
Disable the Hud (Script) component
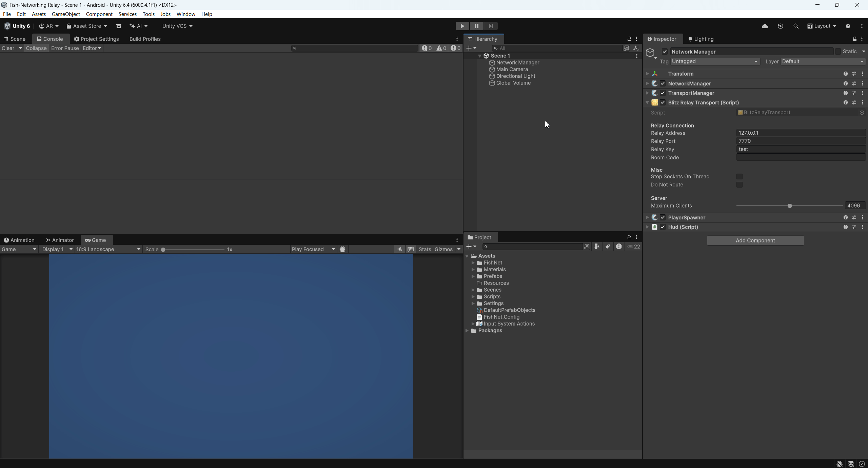(663, 227)
